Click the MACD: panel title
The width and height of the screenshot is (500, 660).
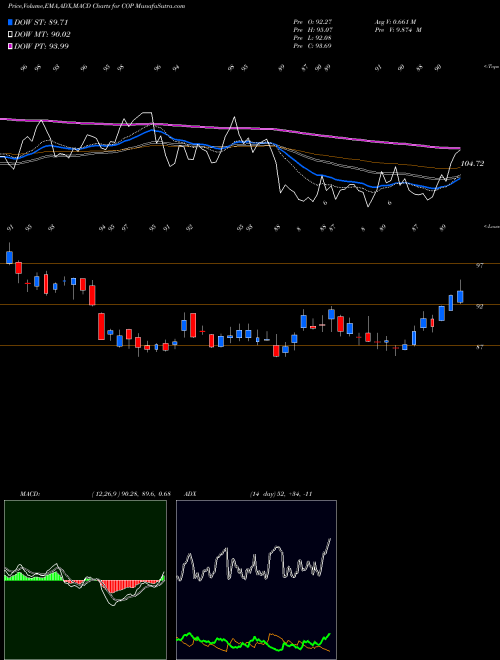pyautogui.click(x=30, y=494)
